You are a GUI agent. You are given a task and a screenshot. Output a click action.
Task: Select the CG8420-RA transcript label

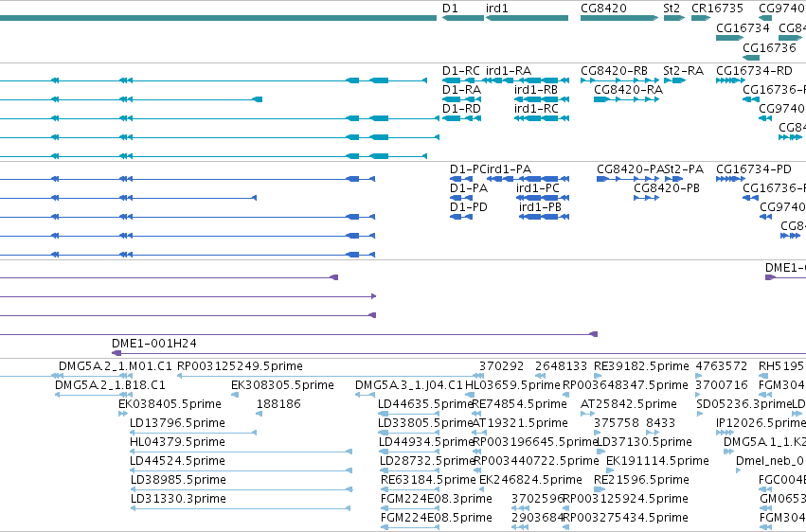[x=628, y=90]
